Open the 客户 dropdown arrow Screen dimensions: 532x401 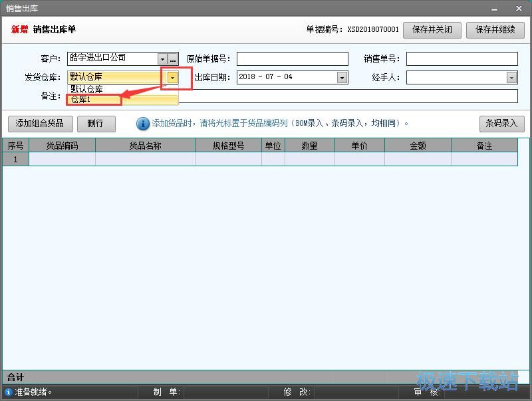(162, 59)
